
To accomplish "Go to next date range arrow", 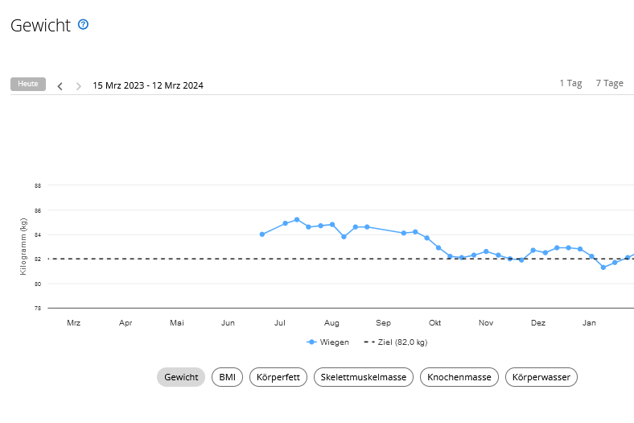I will tap(79, 86).
